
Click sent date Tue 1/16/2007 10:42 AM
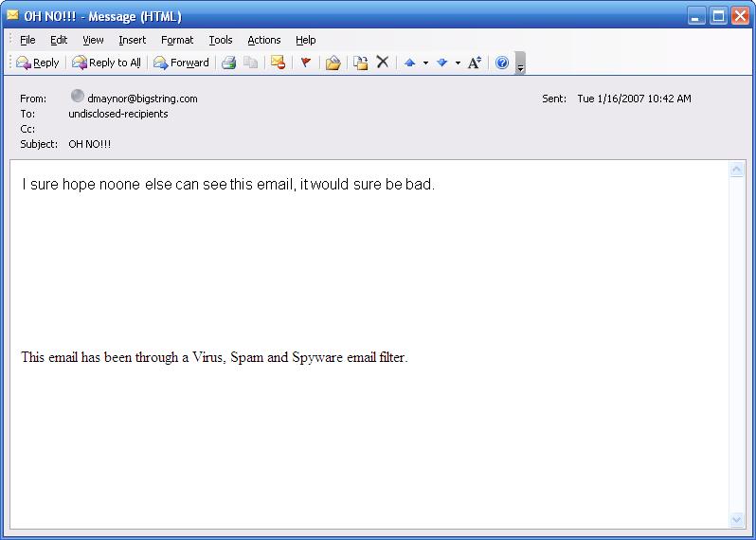click(634, 99)
